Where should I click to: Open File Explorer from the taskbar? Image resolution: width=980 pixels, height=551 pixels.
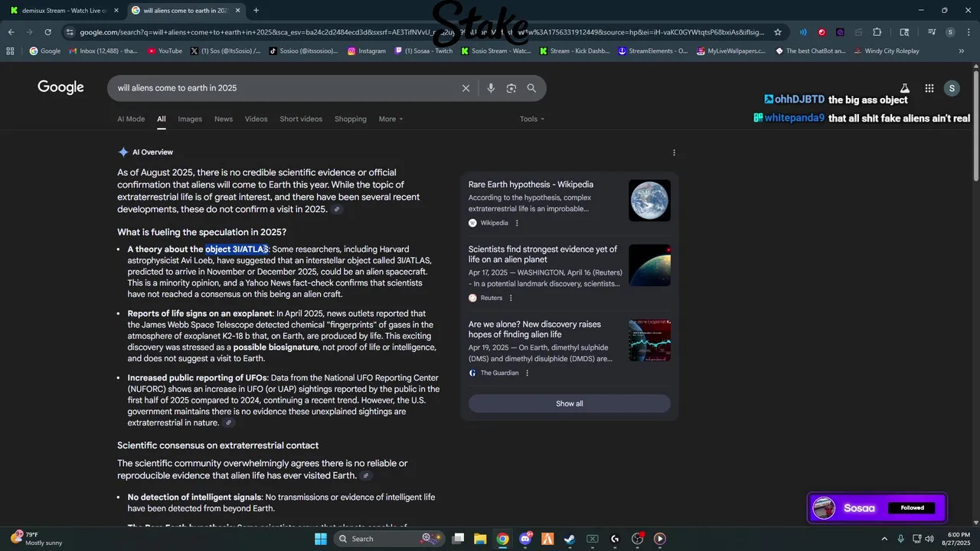[480, 539]
